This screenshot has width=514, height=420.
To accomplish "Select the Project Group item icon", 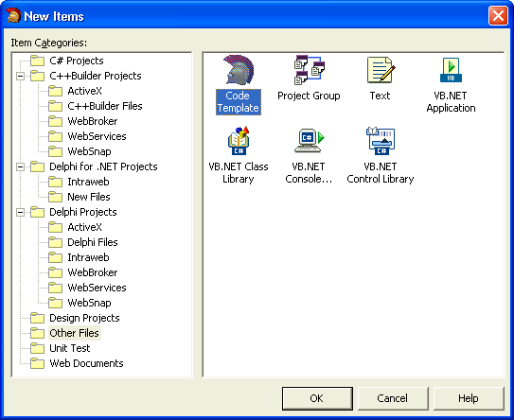I will pos(310,70).
